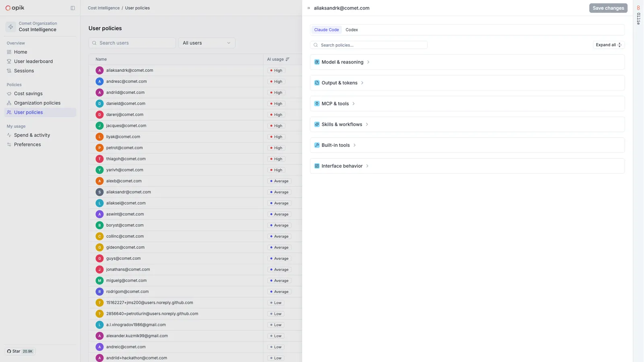
Task: Click the Expand all button
Action: point(609,45)
